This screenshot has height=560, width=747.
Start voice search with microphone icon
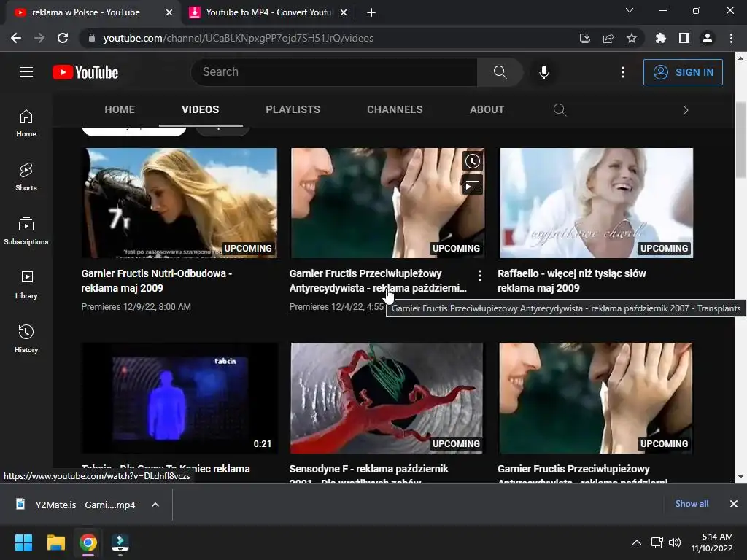click(x=543, y=72)
